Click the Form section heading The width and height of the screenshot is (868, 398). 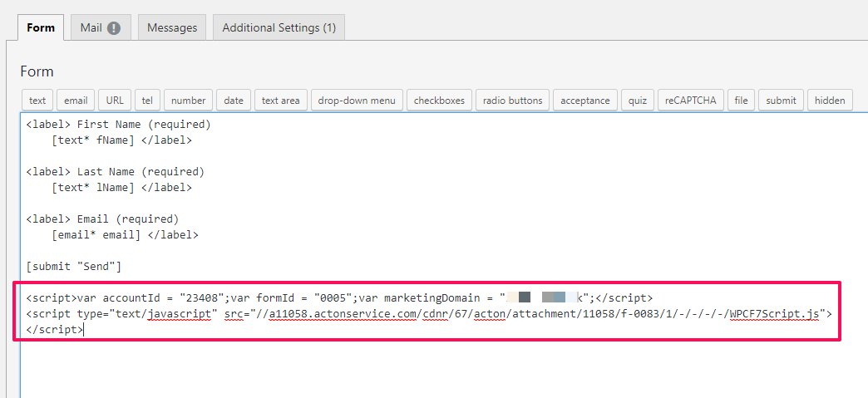[x=37, y=71]
